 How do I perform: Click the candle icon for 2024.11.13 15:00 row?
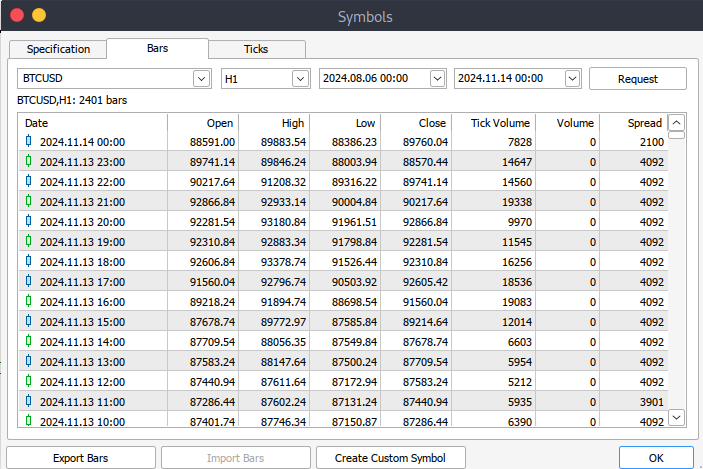pyautogui.click(x=29, y=321)
